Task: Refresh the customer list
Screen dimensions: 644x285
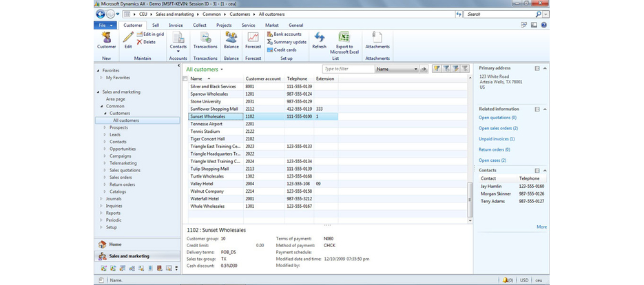Action: tap(319, 41)
